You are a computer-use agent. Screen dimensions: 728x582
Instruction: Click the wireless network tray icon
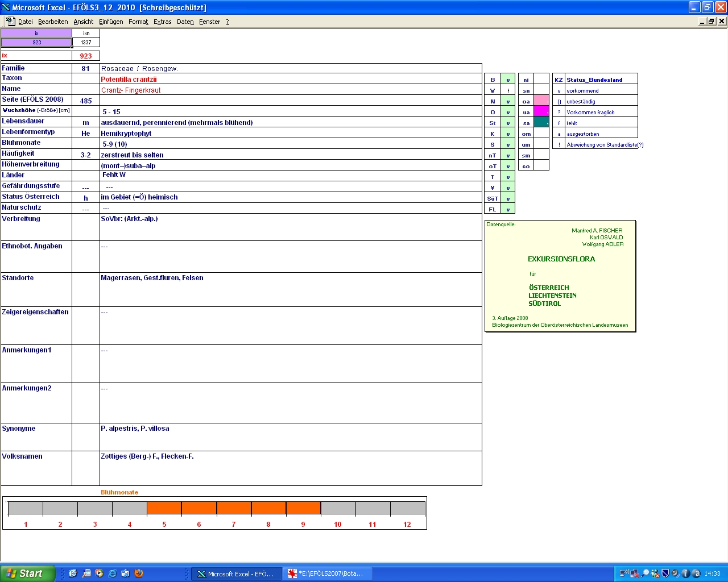click(624, 573)
